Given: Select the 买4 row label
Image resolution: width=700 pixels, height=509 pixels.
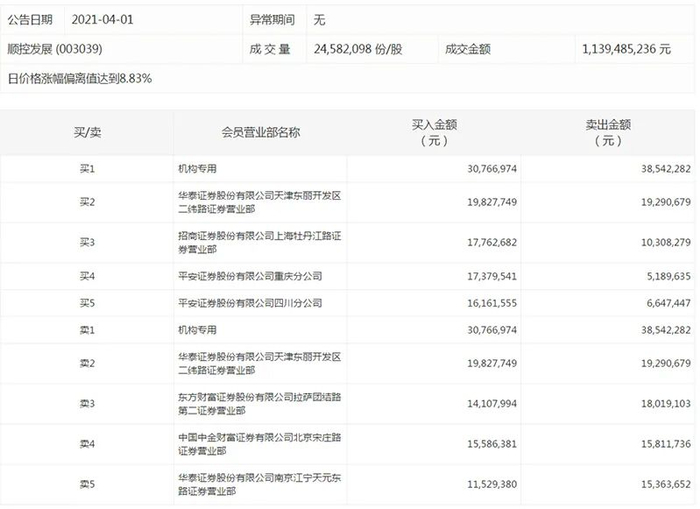Looking at the screenshot, I should 87,276.
